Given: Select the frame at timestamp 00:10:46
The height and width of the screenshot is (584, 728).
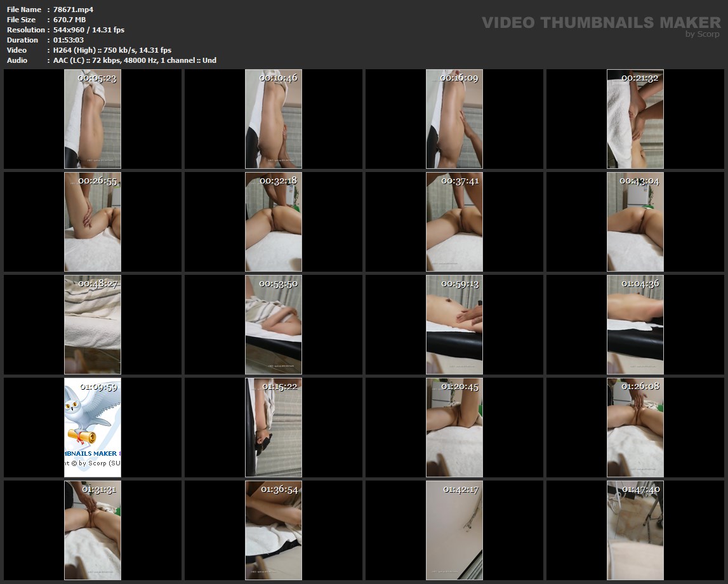Looking at the screenshot, I should pos(274,119).
